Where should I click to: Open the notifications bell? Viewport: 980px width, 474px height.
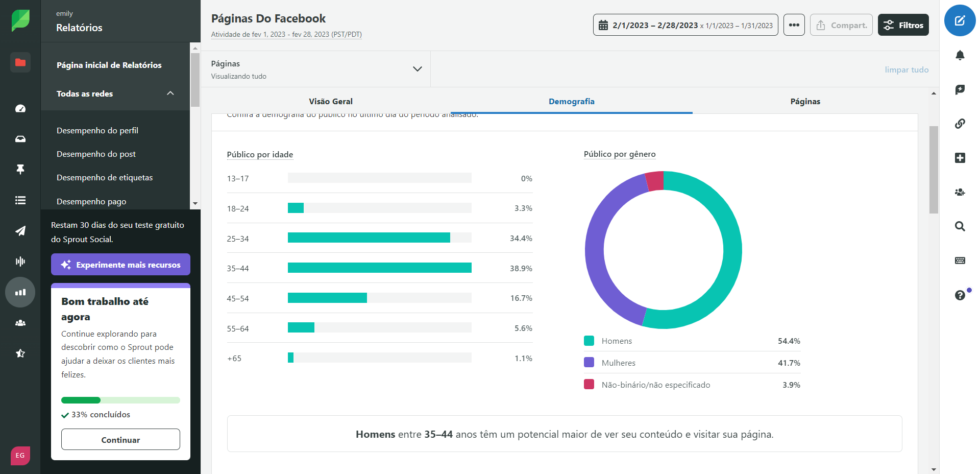(x=960, y=55)
